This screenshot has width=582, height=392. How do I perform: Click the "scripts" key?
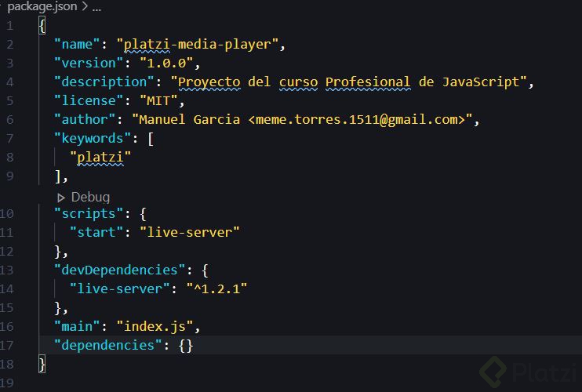tap(89, 213)
